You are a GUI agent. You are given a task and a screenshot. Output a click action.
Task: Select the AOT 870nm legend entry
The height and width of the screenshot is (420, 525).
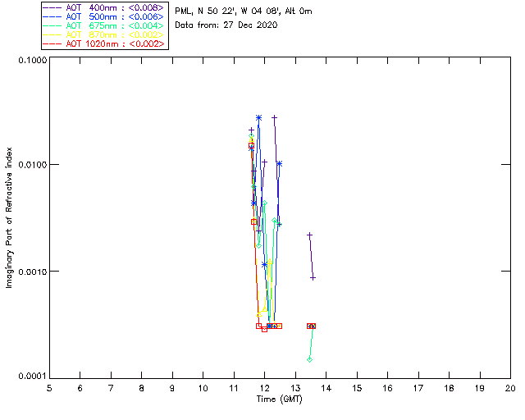[104, 34]
